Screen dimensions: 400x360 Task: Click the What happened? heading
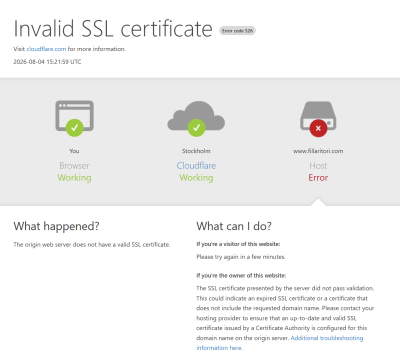point(56,226)
